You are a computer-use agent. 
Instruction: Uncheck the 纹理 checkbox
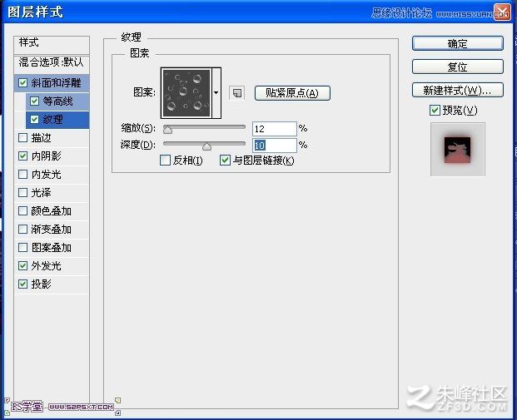tap(35, 119)
